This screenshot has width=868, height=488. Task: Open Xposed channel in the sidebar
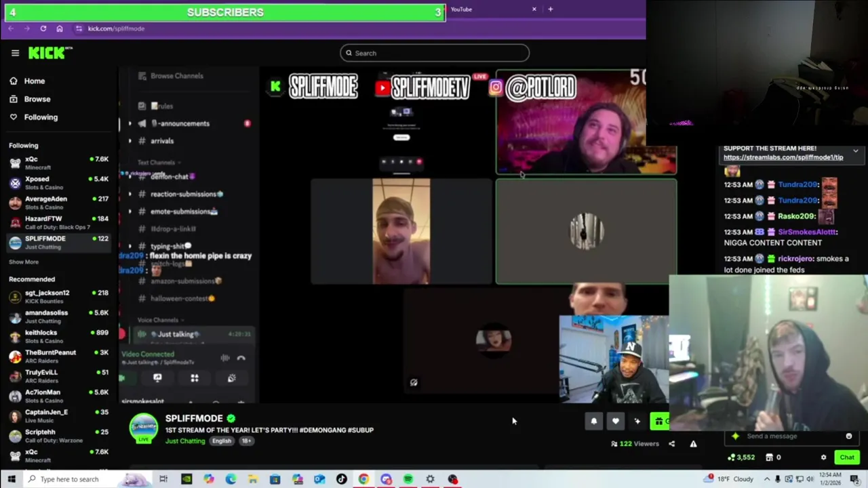click(58, 182)
